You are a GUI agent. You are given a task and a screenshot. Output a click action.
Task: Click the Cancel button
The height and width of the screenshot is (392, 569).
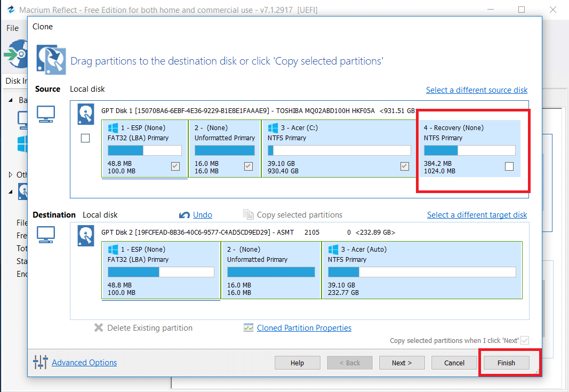[x=454, y=363]
